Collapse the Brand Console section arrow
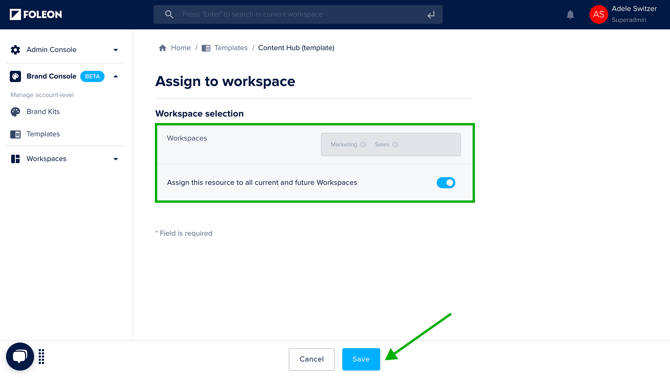Image resolution: width=670 pixels, height=378 pixels. click(x=115, y=76)
